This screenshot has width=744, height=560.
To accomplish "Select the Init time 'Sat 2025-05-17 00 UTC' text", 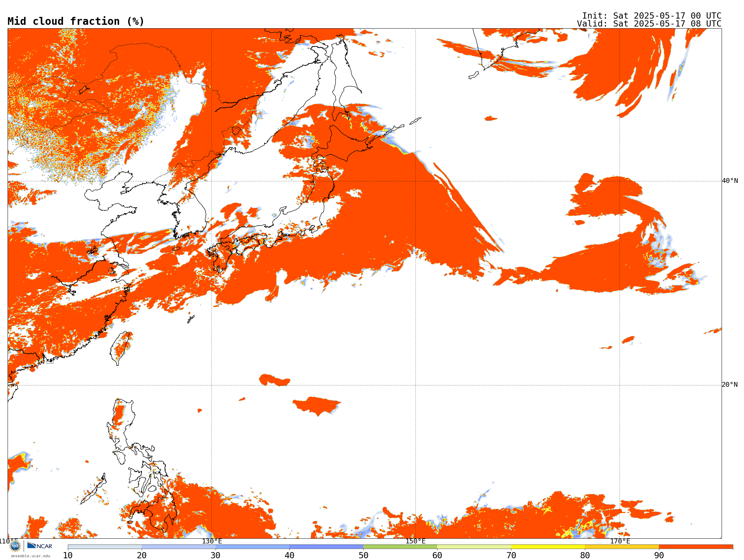I will [x=667, y=16].
